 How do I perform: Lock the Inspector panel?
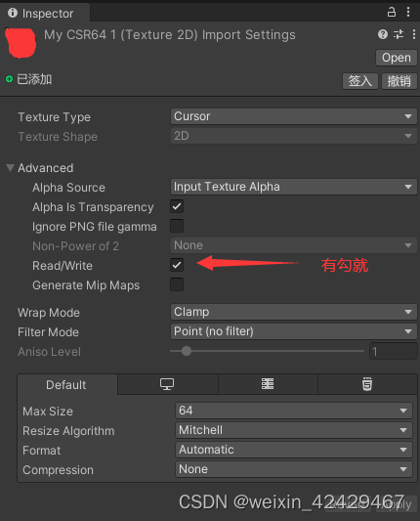tap(392, 13)
